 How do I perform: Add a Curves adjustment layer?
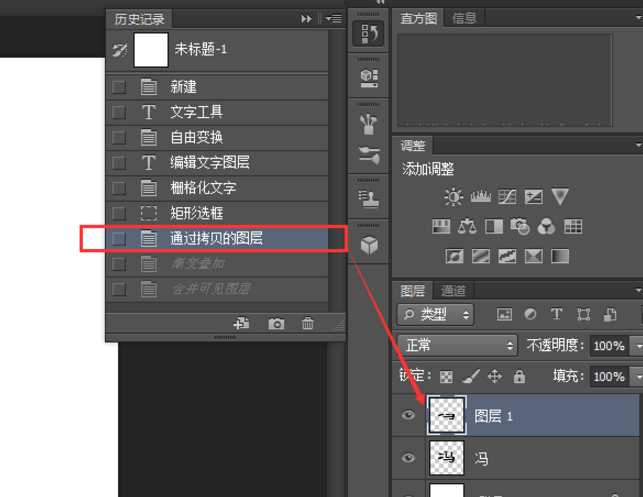[x=507, y=197]
